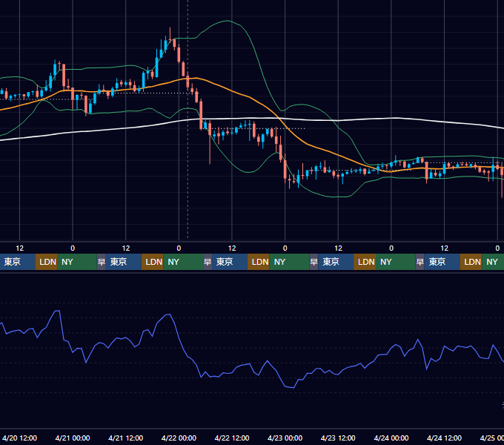Select the LDN session block above 4/23 12:00
This screenshot has height=445, width=504.
coord(365,262)
